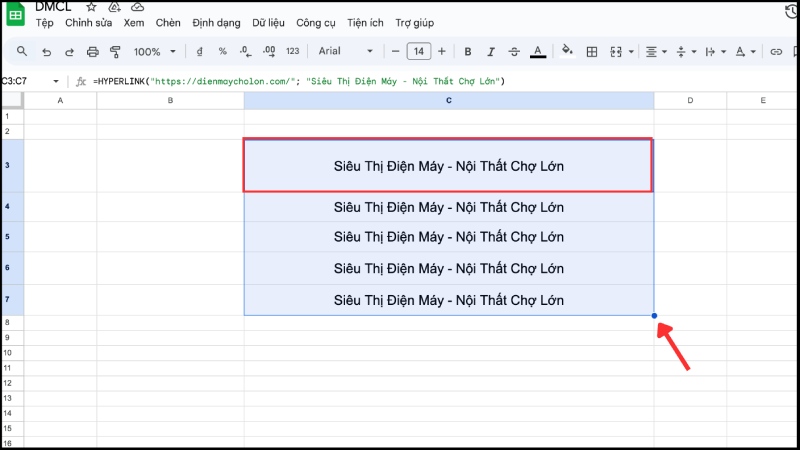Toggle Italic formatting
800x450 pixels.
pos(491,52)
